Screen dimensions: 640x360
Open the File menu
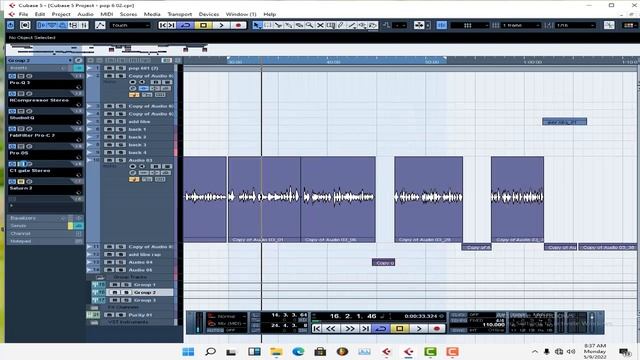click(x=23, y=14)
